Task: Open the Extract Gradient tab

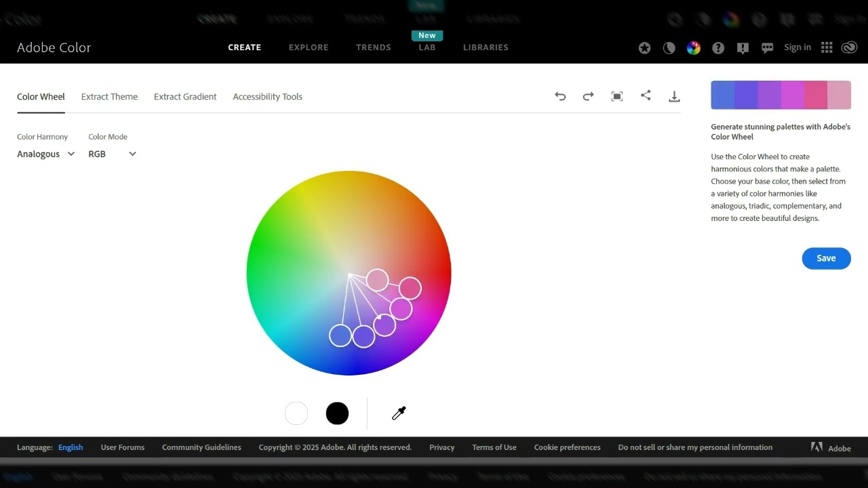Action: pos(185,97)
